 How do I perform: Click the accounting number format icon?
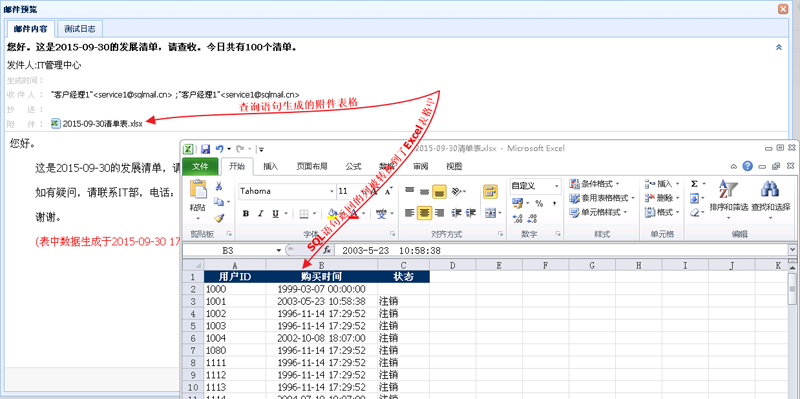517,203
